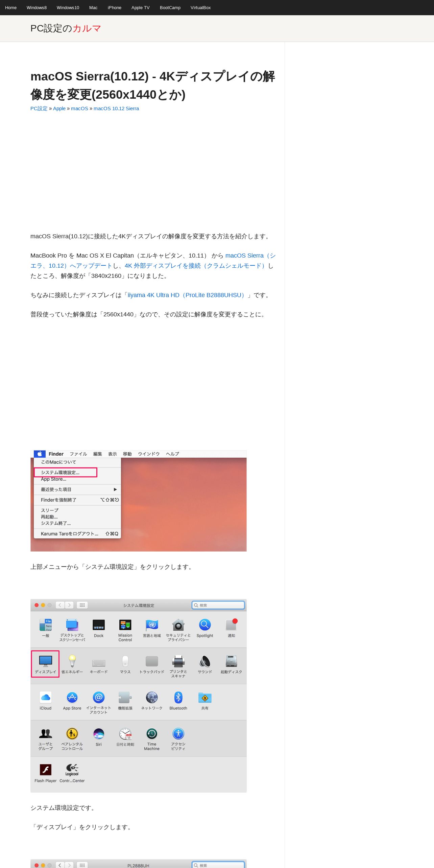Click the macOS breadcrumb link
The width and height of the screenshot is (434, 868).
coord(79,108)
